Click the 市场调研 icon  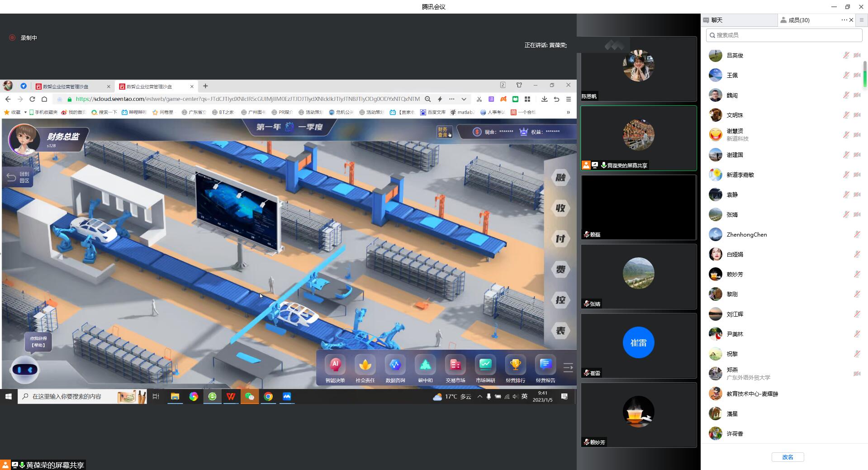pos(485,365)
